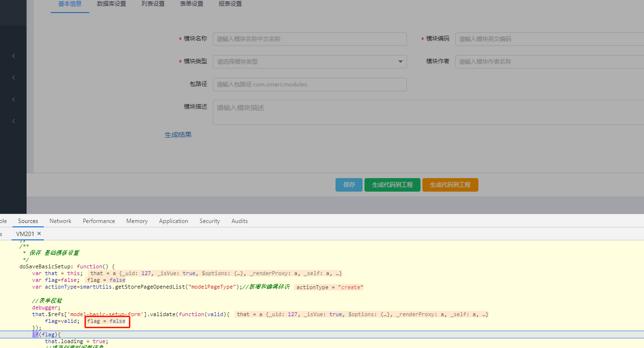Viewport: 644px width, 348px height.
Task: Close the VM201 file tab
Action: click(40, 234)
